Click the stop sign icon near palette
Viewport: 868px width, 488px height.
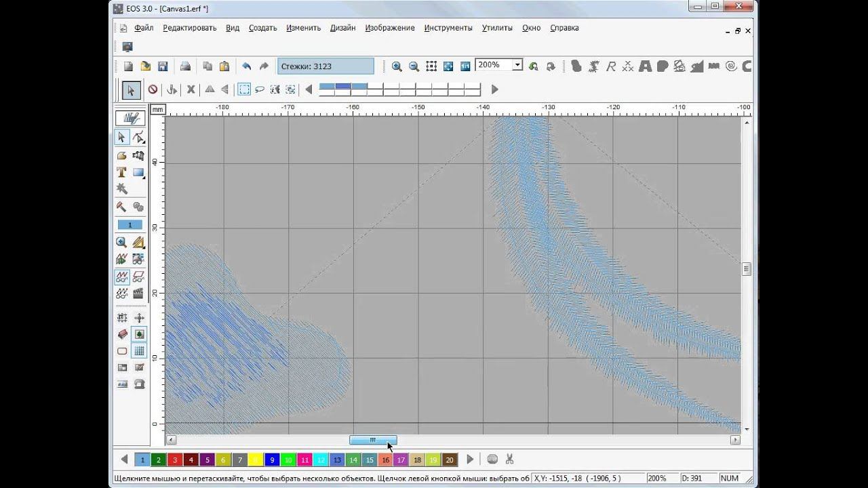coord(492,460)
